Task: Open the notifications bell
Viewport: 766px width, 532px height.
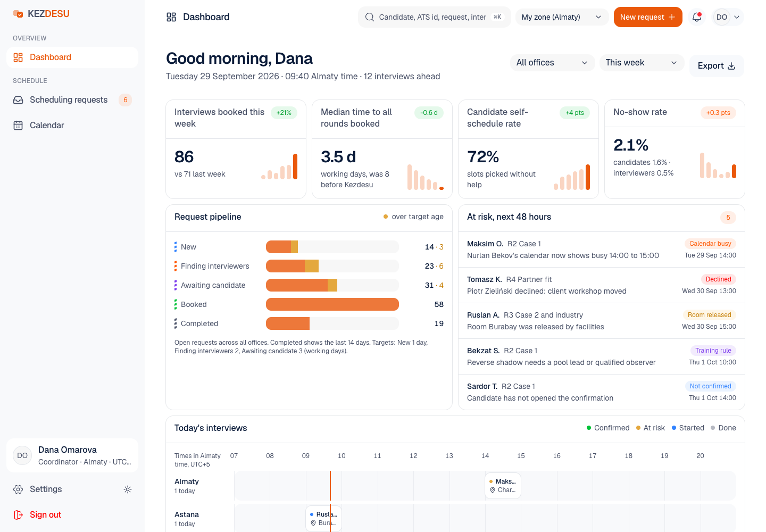Action: point(697,17)
